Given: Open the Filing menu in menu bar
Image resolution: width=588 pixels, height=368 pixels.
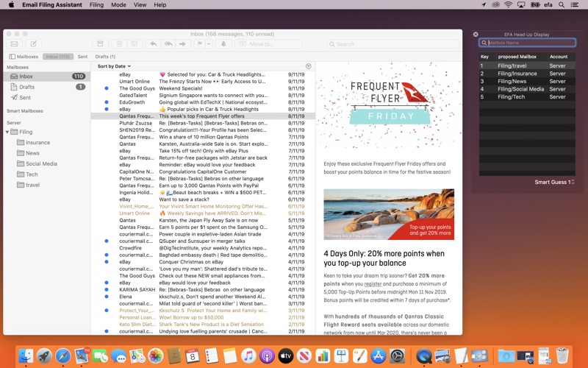Looking at the screenshot, I should point(96,5).
